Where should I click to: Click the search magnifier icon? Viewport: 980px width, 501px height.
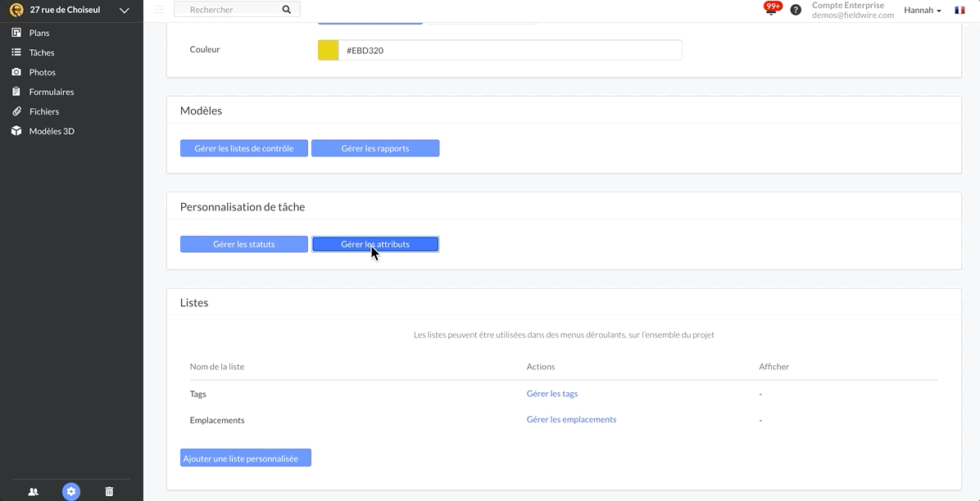coord(287,10)
